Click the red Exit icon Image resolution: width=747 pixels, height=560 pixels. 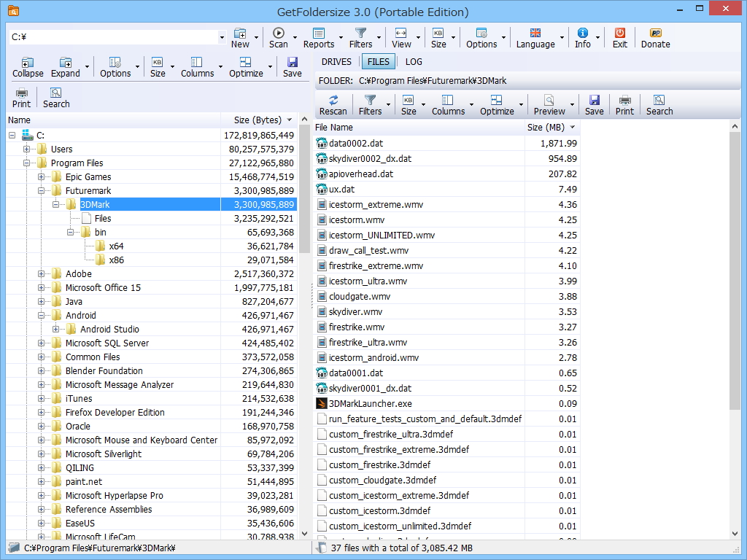620,38
